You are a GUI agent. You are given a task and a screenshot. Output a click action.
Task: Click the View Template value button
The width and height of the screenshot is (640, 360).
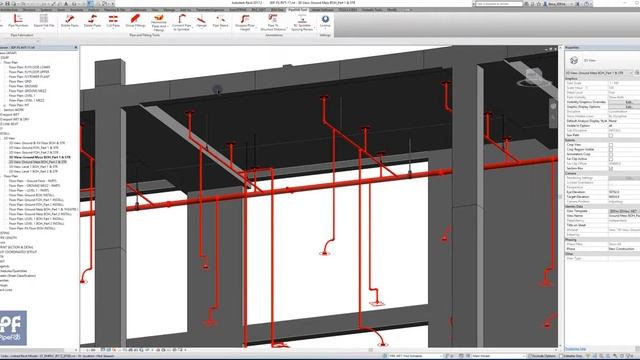(x=624, y=211)
